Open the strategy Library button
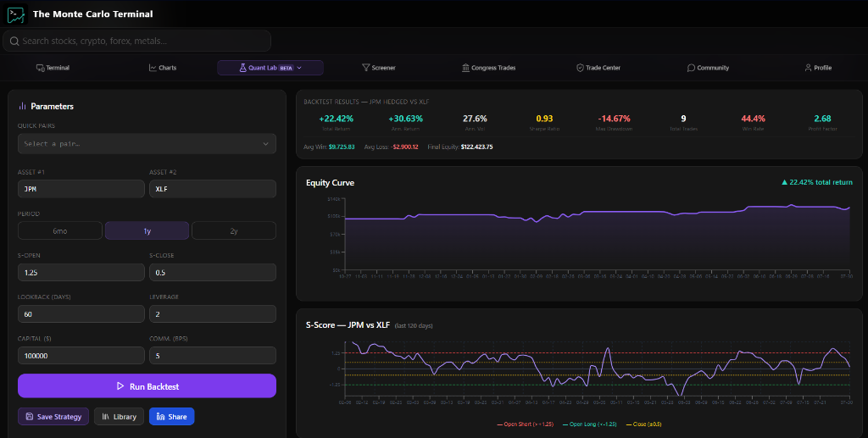Screen dimensions: 868x438 tap(119, 417)
